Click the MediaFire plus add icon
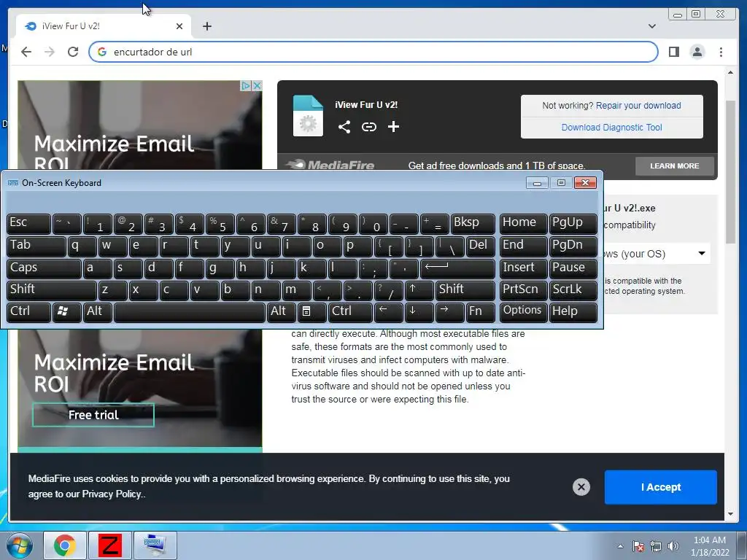This screenshot has width=747, height=560. point(393,127)
